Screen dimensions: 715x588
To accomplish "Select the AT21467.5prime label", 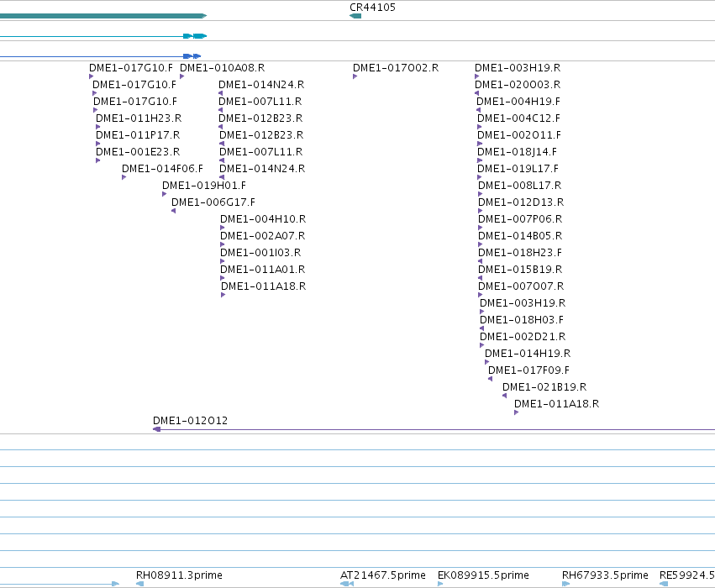I will [x=383, y=575].
